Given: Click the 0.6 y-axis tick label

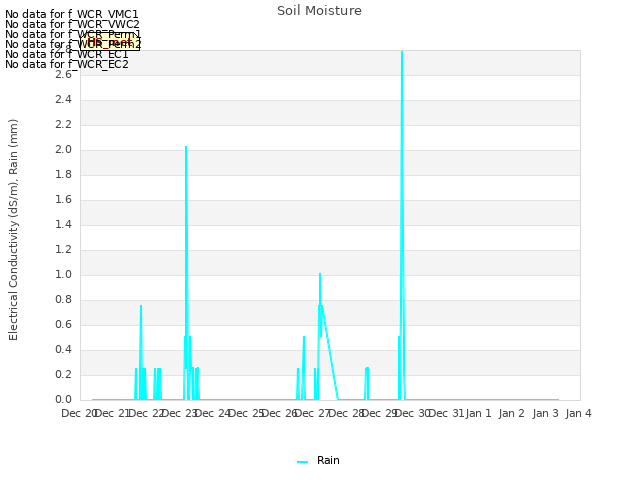Looking at the screenshot, I should coord(64,325).
